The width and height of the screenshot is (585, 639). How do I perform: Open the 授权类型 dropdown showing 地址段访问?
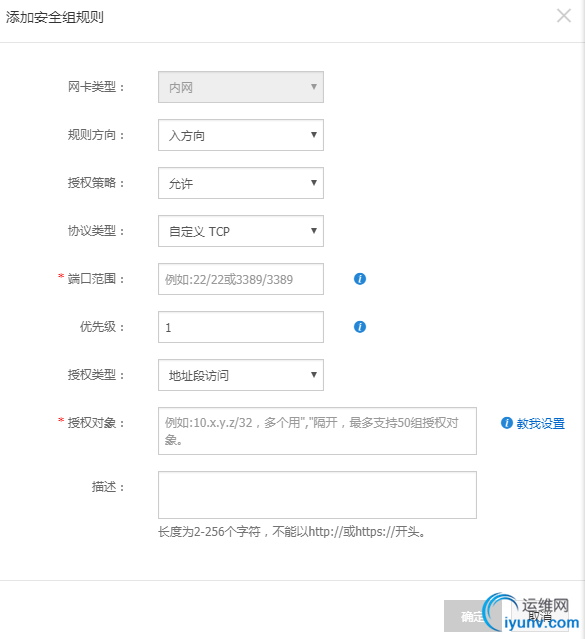pyautogui.click(x=241, y=375)
